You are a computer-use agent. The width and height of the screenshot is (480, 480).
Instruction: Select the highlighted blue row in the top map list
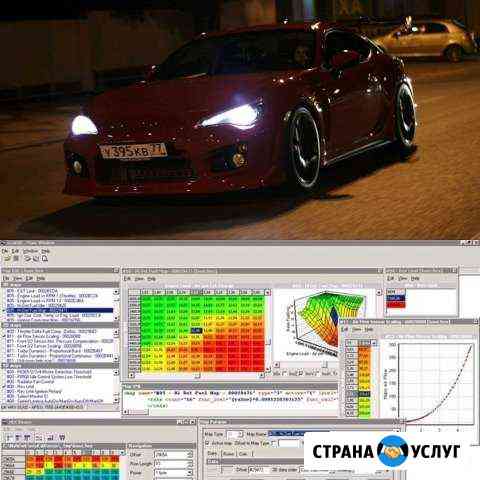click(60, 310)
